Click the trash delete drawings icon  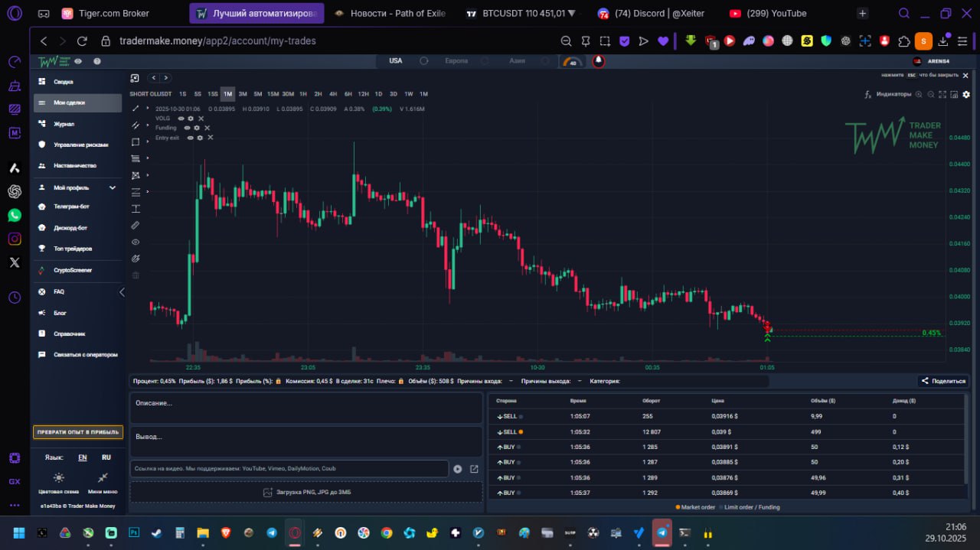[x=136, y=275]
